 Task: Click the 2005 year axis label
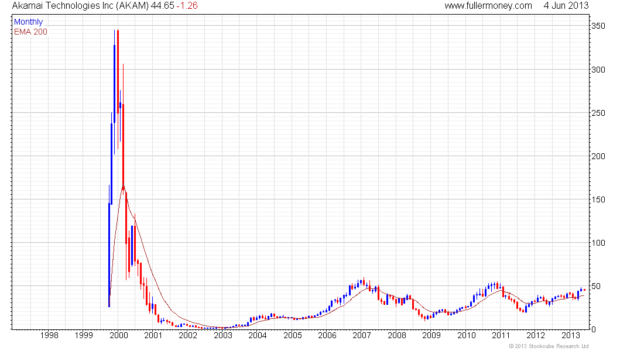tap(292, 335)
